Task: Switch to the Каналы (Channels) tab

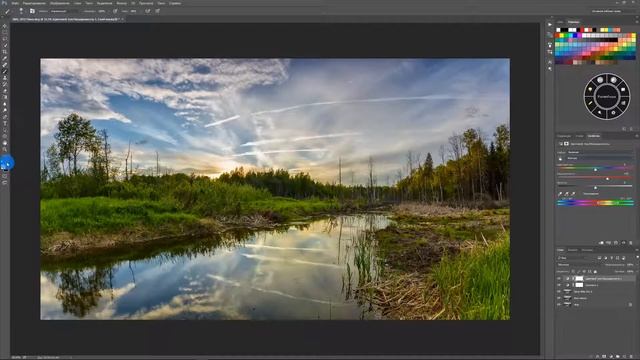Action: 573,250
